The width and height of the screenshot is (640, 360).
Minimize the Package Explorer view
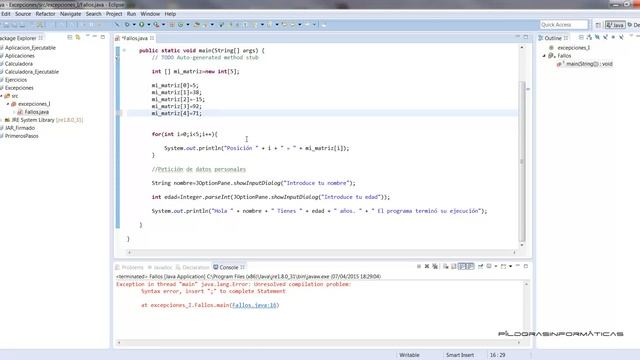[94, 36]
